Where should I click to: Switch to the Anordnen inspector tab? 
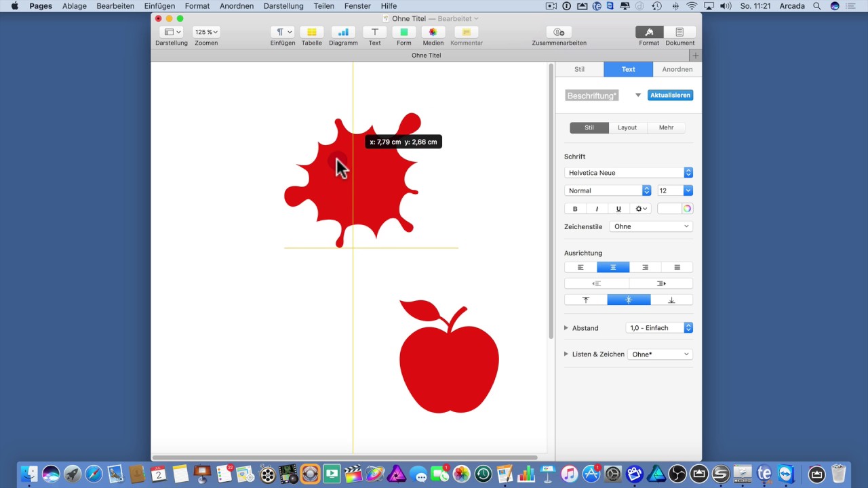pos(677,69)
